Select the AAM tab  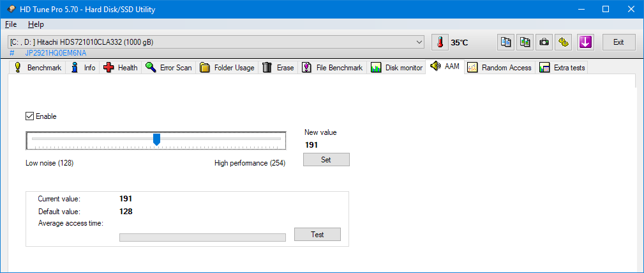click(x=446, y=66)
